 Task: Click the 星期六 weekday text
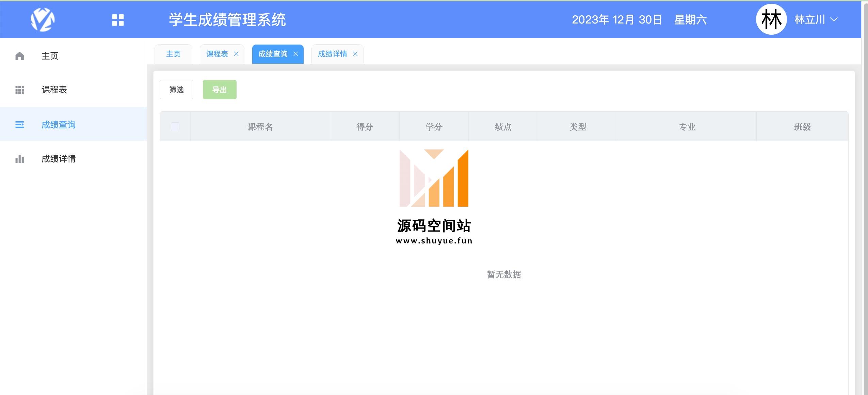click(691, 20)
